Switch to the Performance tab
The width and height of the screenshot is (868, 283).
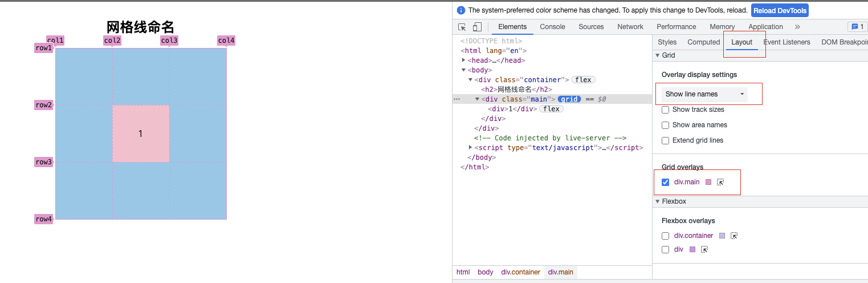677,27
